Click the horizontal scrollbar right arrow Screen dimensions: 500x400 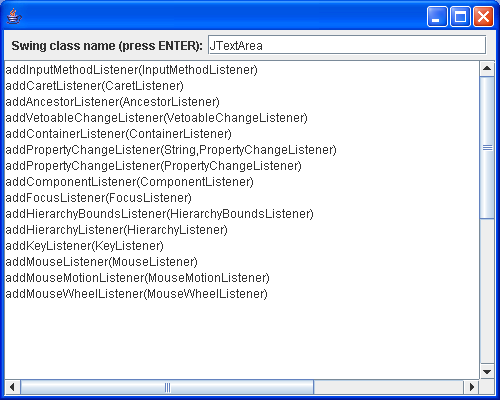[x=471, y=387]
